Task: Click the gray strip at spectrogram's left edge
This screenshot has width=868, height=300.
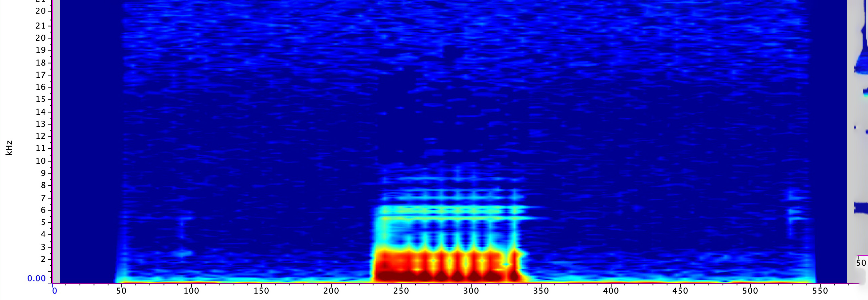Action: tap(56, 142)
